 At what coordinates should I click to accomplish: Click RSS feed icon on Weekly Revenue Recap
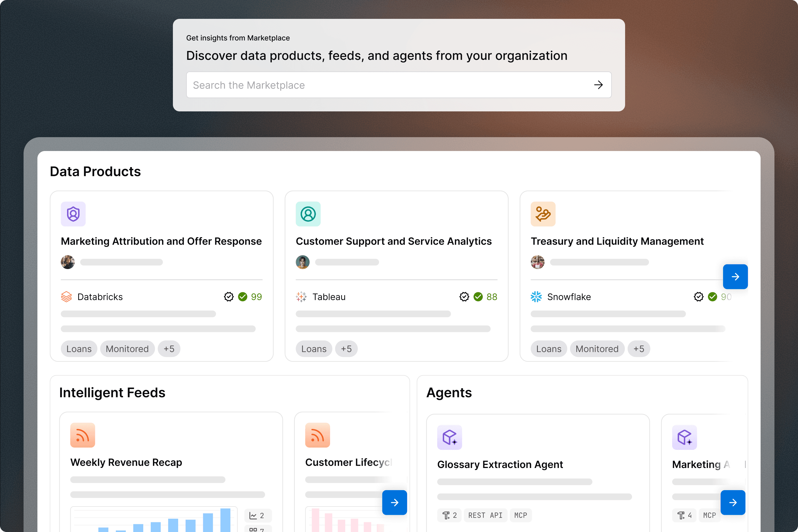point(83,435)
